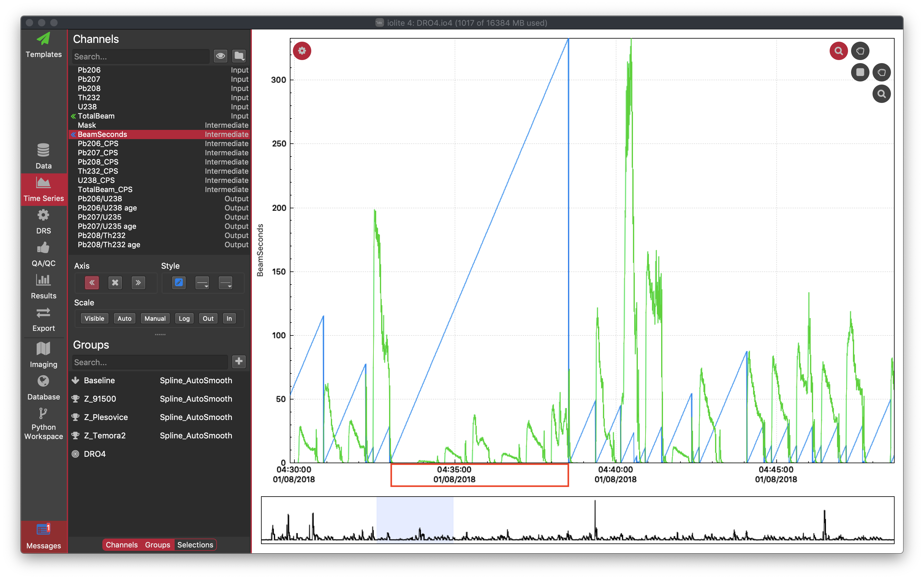
Task: Click the eye icon in Channels header
Action: (x=220, y=56)
